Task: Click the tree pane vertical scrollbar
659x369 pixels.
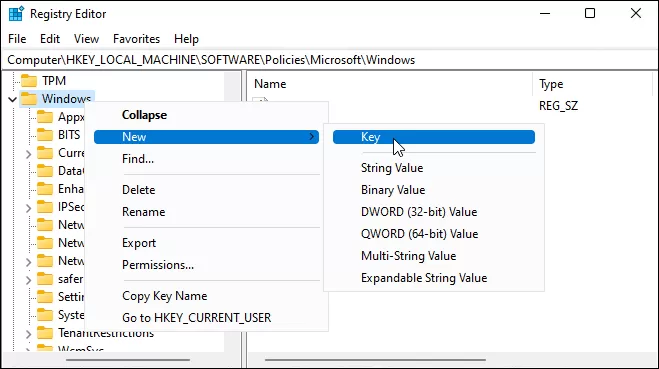Action: click(232, 211)
